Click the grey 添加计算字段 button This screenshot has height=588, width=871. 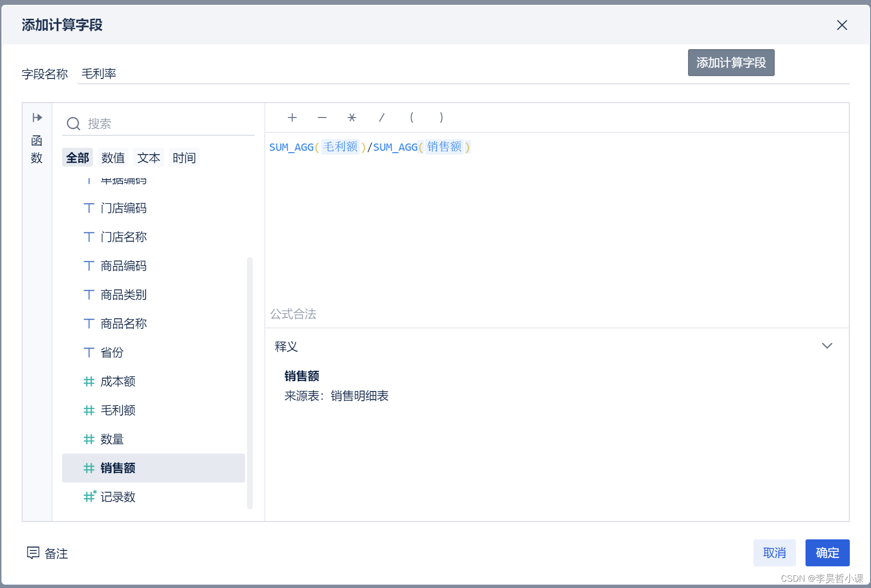coord(731,63)
